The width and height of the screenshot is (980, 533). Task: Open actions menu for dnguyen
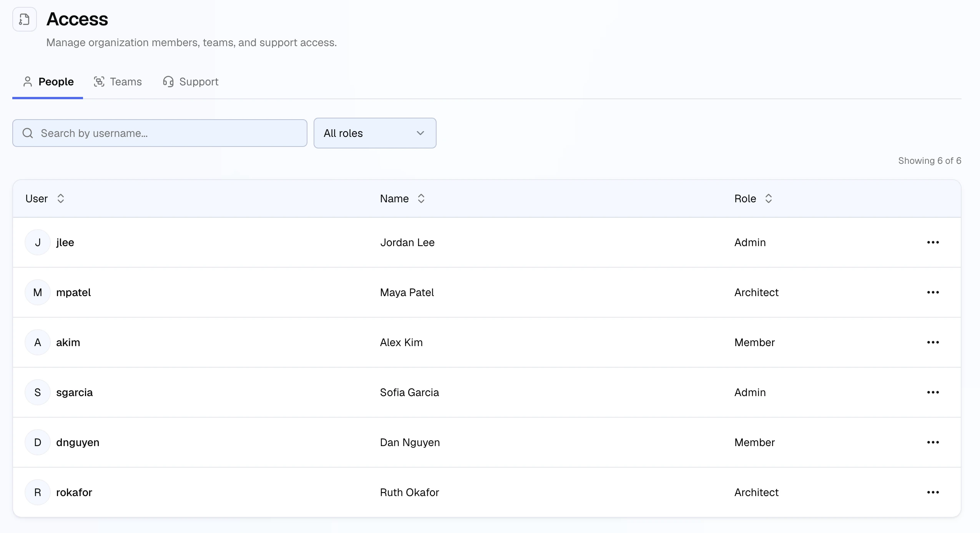pyautogui.click(x=933, y=442)
